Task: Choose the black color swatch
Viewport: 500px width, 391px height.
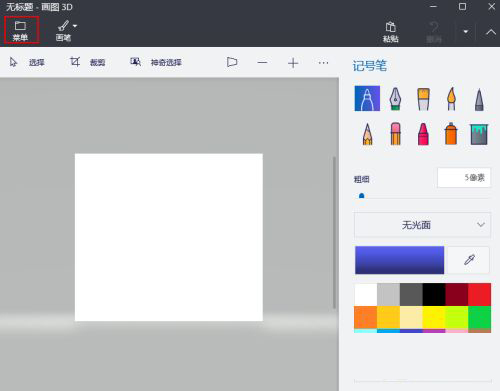Action: [434, 295]
